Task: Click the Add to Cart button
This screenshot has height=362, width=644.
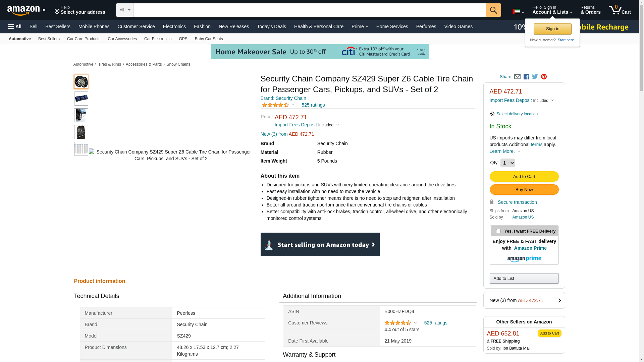Action: pos(524,177)
